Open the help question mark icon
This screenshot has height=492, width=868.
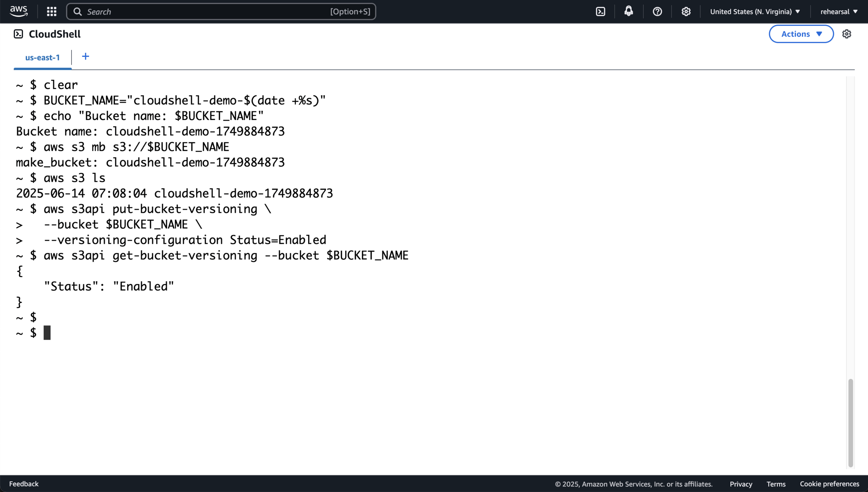[x=657, y=12]
